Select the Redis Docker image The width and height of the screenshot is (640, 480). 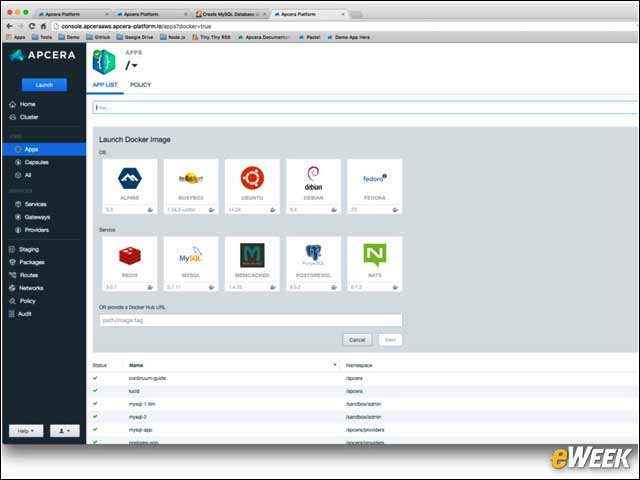tap(130, 264)
